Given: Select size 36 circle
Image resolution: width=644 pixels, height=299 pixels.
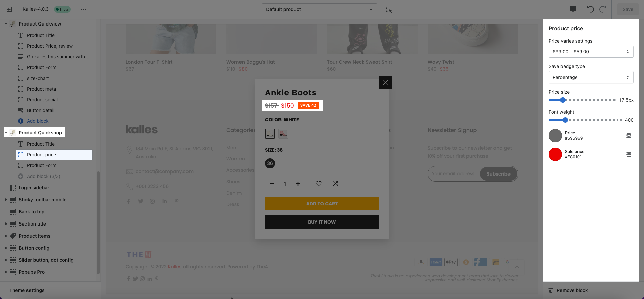Looking at the screenshot, I should click(270, 163).
